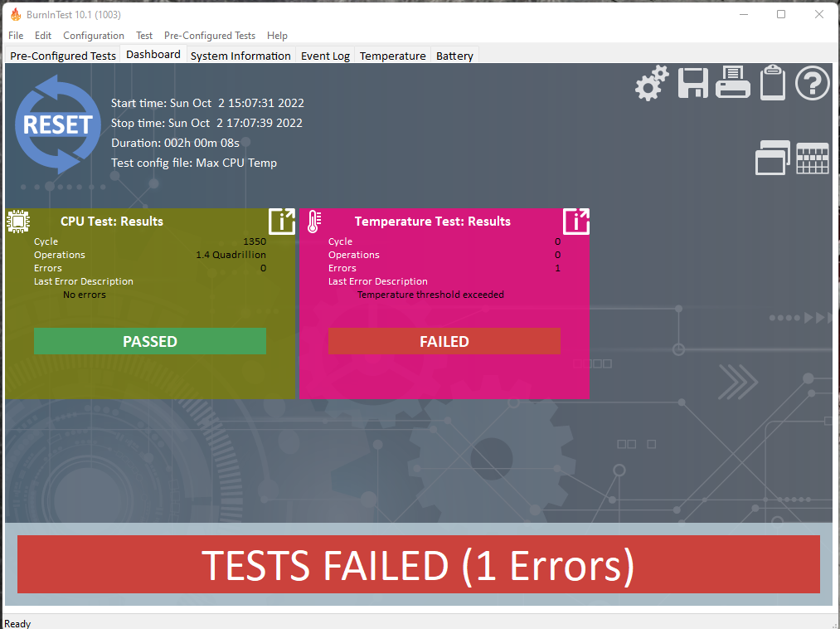This screenshot has height=629, width=840.
Task: Click the CPU Test: Results title
Action: pyautogui.click(x=111, y=222)
